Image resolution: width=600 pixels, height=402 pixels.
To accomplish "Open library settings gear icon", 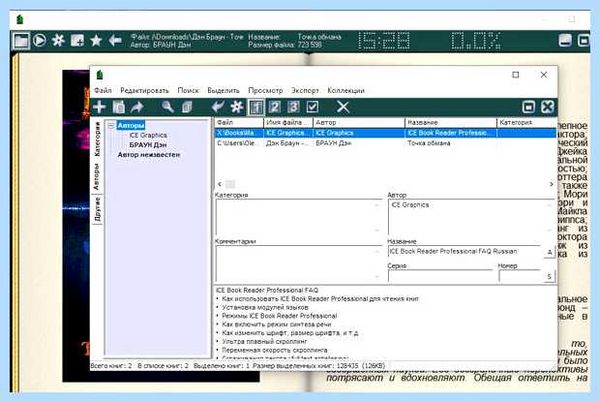I will click(237, 107).
